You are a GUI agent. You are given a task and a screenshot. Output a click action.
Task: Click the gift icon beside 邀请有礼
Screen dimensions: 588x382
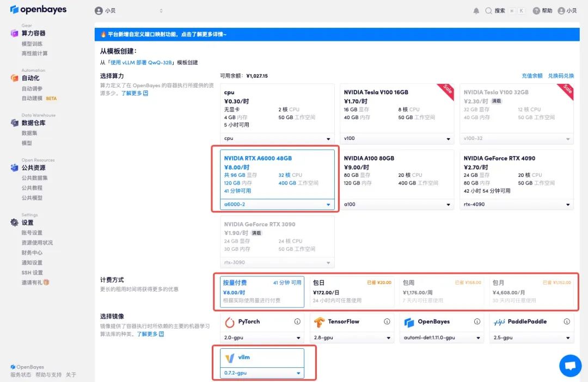click(x=46, y=282)
